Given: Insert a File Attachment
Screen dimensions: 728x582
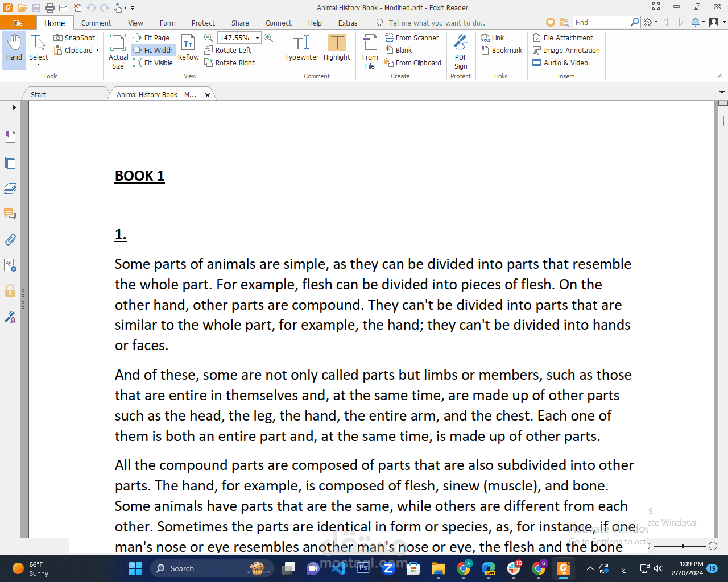Looking at the screenshot, I should 563,38.
